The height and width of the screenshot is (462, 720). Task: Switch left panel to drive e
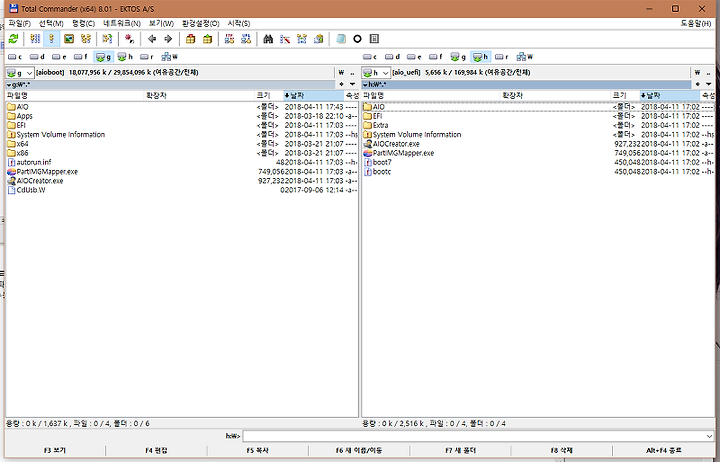[x=59, y=57]
